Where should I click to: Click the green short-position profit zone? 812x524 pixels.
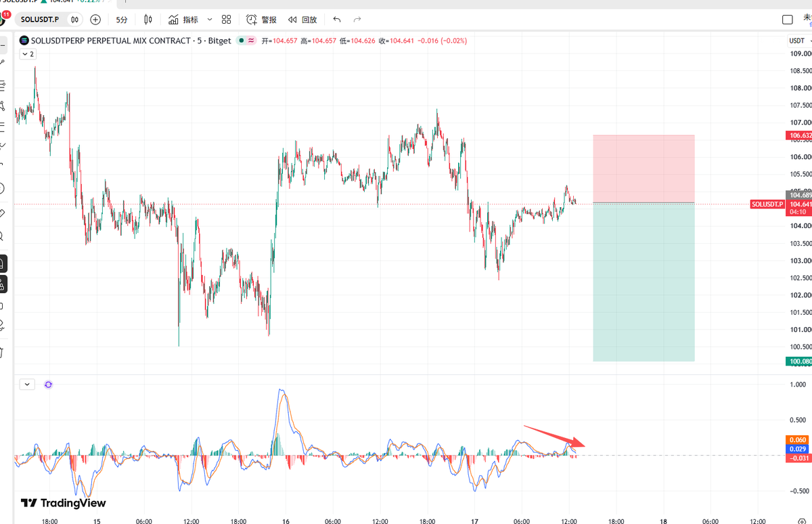(644, 282)
